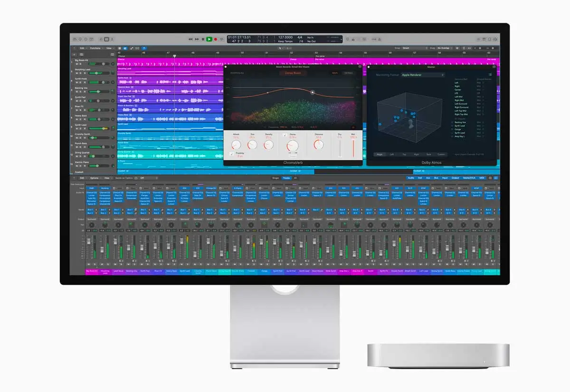This screenshot has height=392, width=570.
Task: Toggle Catch Playhead in the tracks area
Action: [x=144, y=48]
